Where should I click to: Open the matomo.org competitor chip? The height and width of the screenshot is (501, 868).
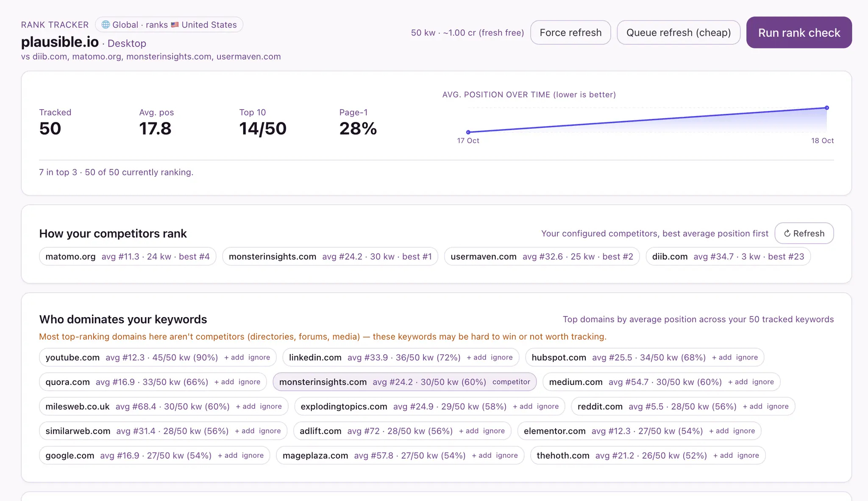(128, 257)
